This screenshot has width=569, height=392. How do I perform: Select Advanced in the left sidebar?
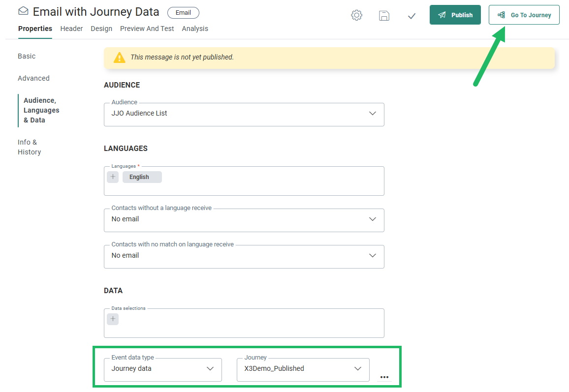click(33, 78)
